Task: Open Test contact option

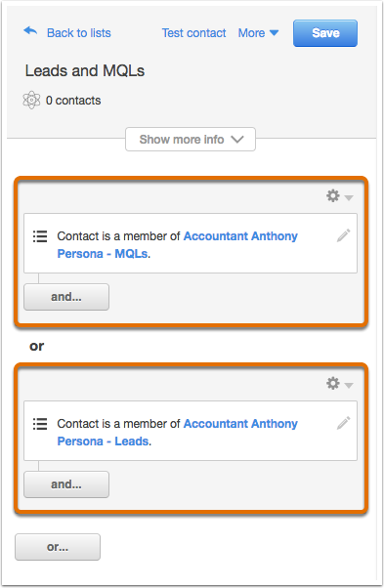Action: coord(193,33)
